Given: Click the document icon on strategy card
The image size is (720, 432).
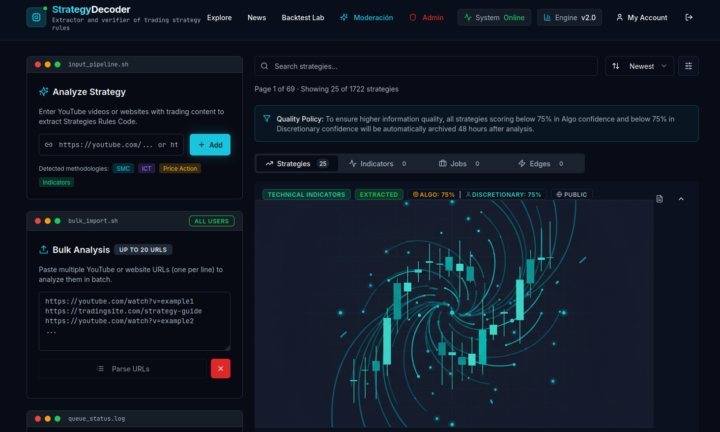Looking at the screenshot, I should click(x=659, y=199).
